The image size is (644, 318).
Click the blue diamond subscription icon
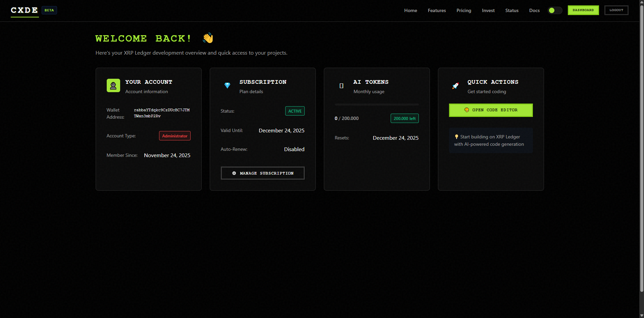227,86
